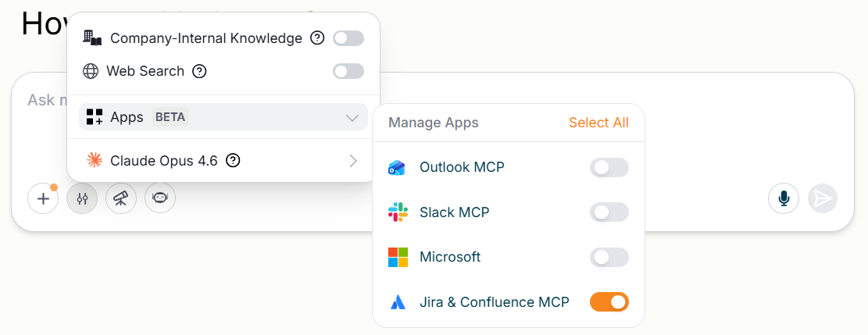
Task: Click the Web Search globe icon
Action: [90, 71]
